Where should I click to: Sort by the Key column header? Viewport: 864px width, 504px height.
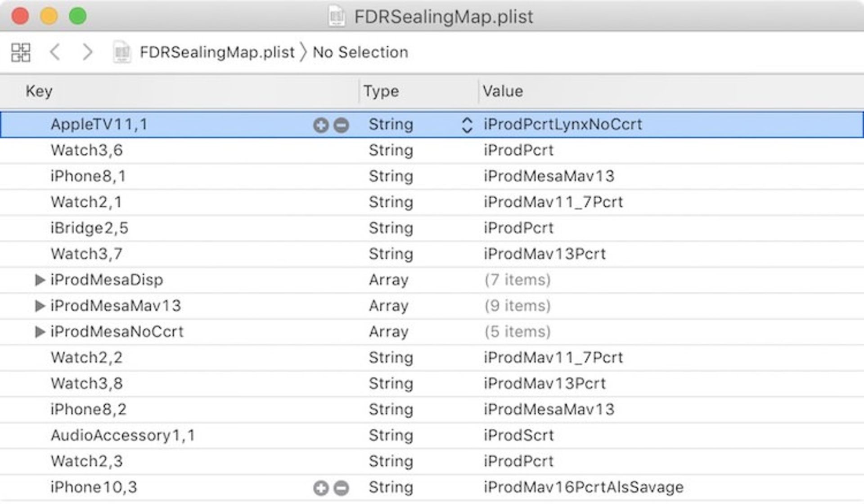39,91
